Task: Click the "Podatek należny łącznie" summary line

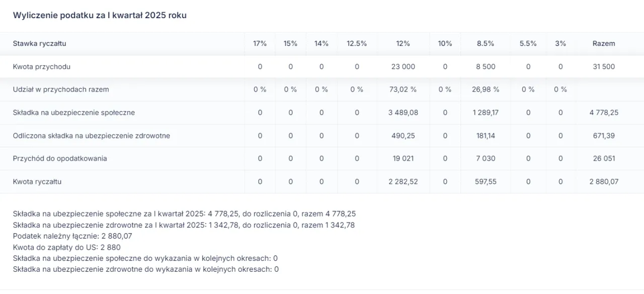Action: tap(72, 236)
